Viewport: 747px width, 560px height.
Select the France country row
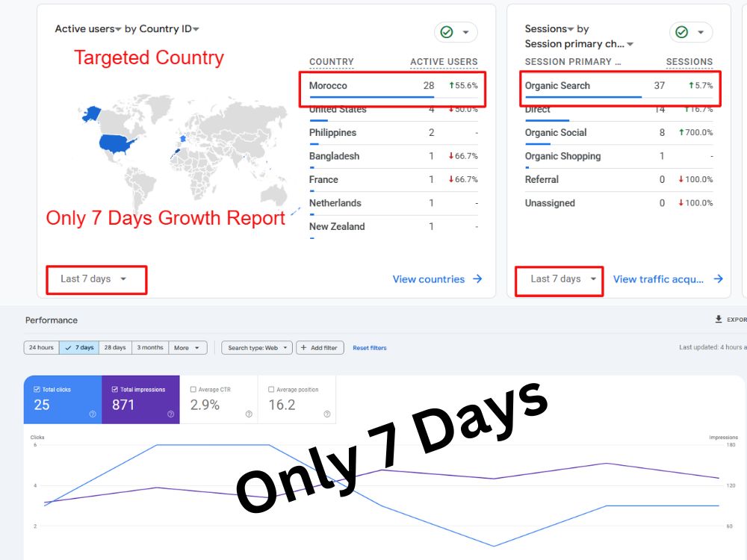tap(393, 179)
